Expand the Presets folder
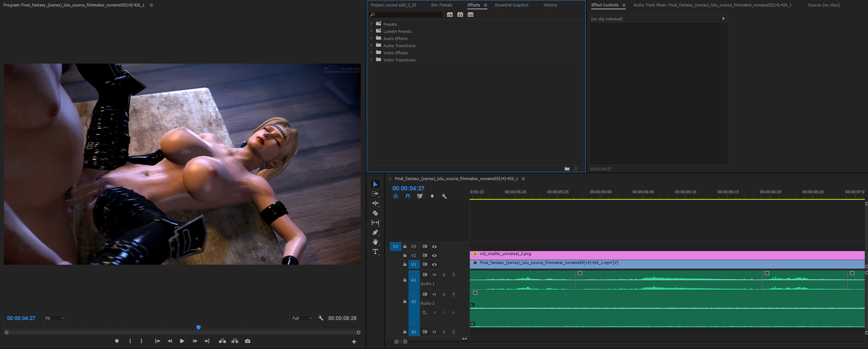The width and height of the screenshot is (868, 349). 371,24
